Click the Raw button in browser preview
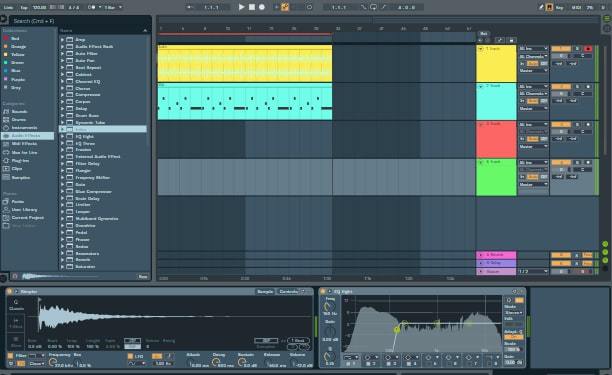The image size is (612, 375). pos(143,276)
